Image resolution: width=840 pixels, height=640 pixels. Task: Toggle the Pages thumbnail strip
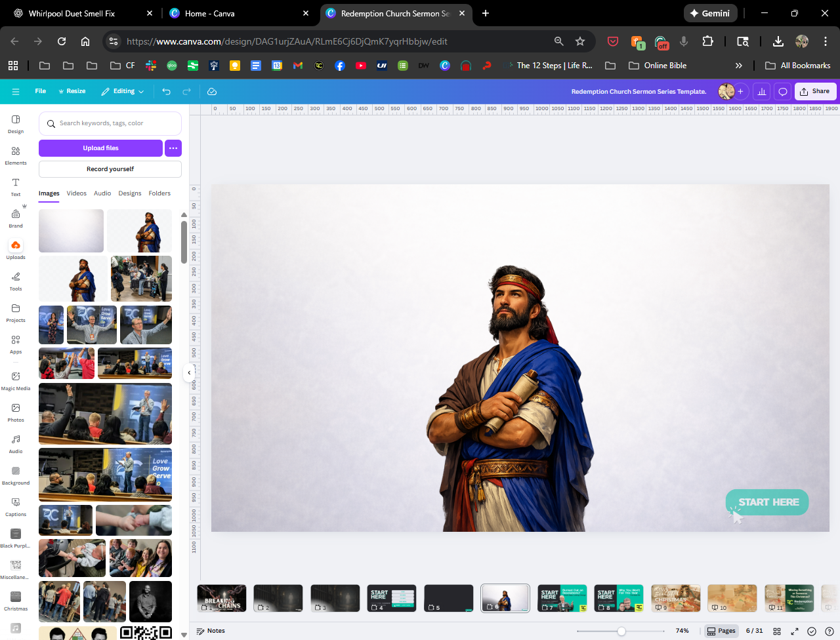click(x=721, y=631)
